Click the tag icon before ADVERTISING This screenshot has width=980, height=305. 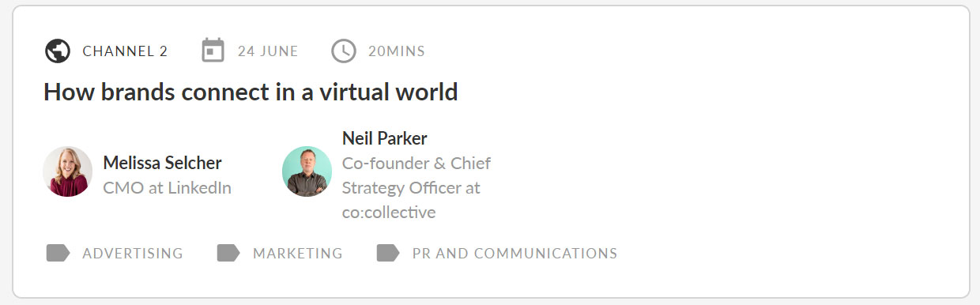click(58, 253)
